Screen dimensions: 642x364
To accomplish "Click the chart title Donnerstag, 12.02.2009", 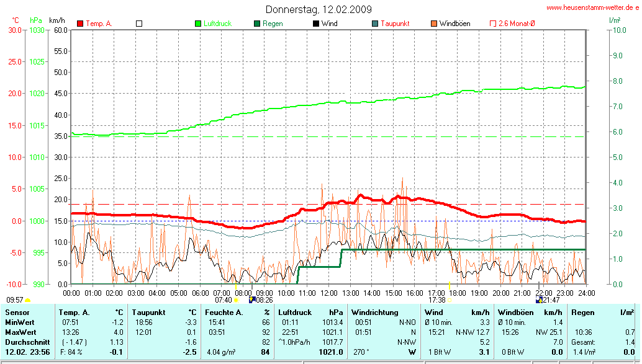I will (x=319, y=9).
